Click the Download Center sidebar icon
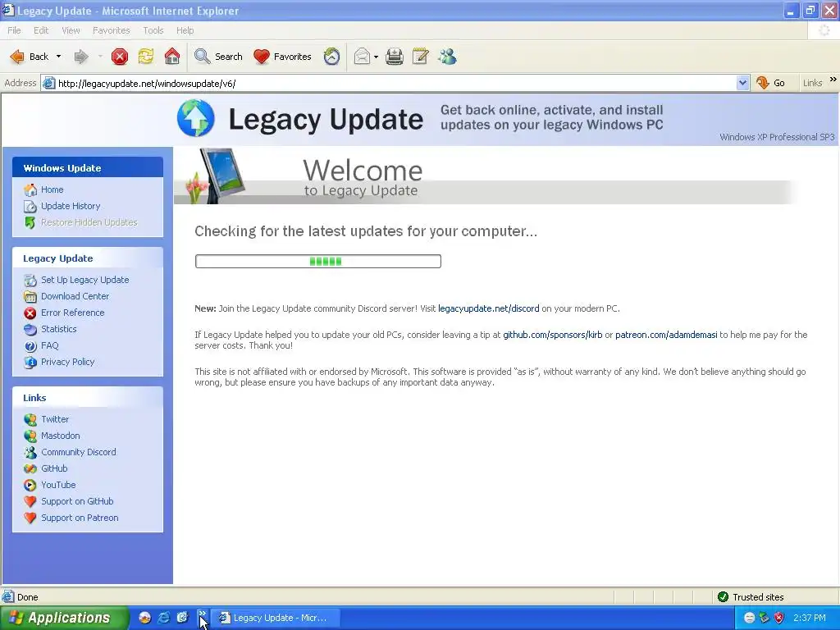The width and height of the screenshot is (840, 630). click(30, 296)
